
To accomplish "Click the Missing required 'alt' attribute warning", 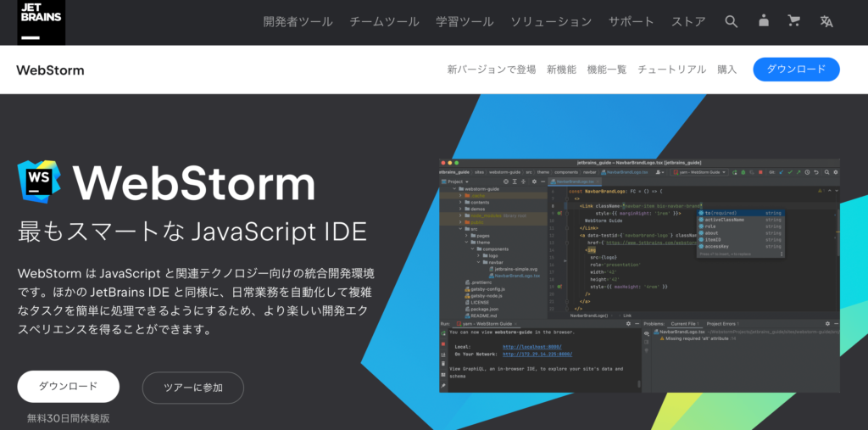I will click(x=698, y=338).
